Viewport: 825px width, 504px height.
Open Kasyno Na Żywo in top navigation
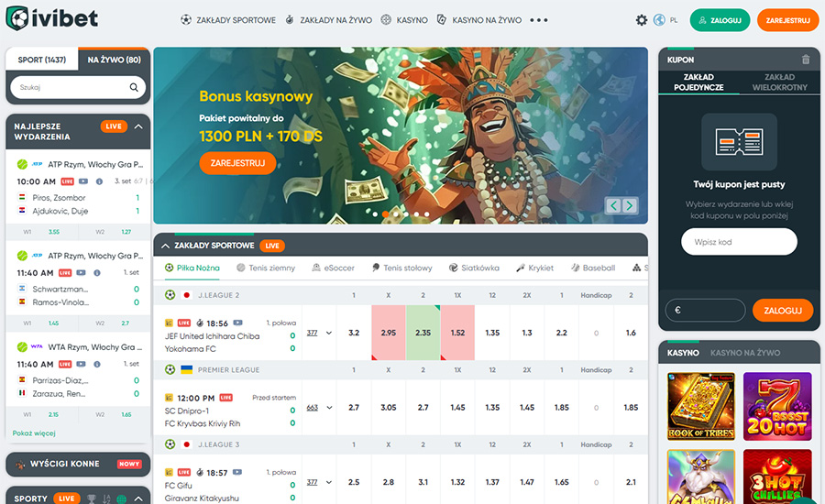pos(479,20)
